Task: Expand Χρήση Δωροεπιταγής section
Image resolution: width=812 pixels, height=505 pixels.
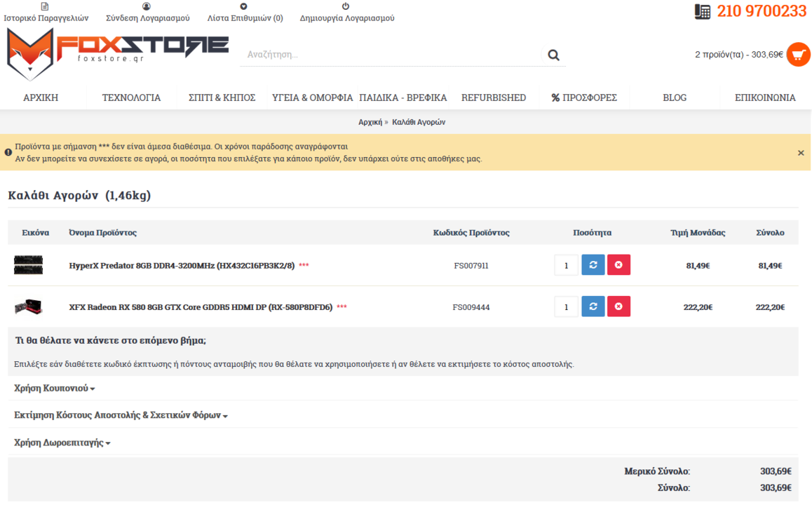Action: click(x=62, y=443)
